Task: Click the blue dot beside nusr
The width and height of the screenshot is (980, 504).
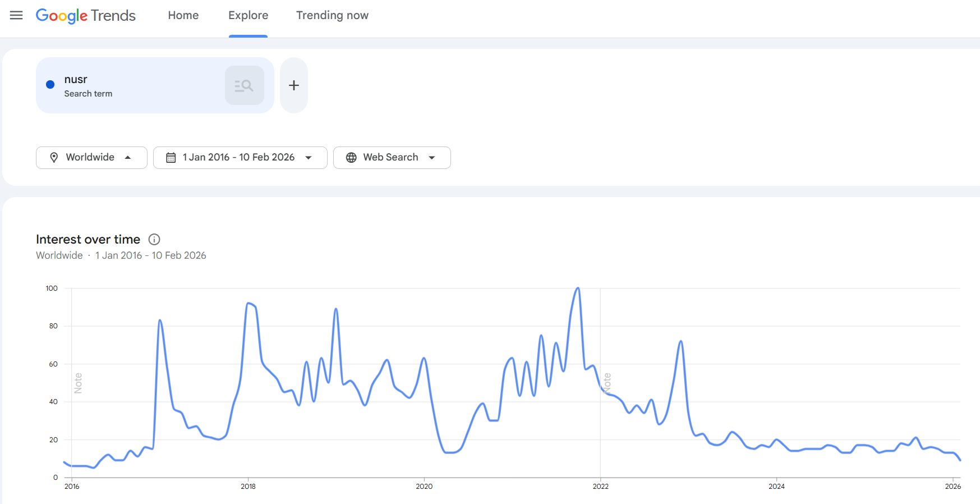Action: click(x=50, y=85)
